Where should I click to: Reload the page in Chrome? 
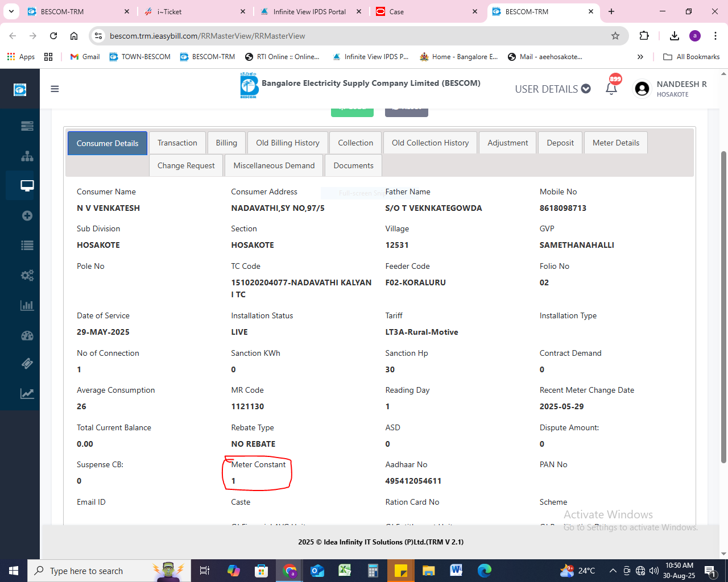point(53,36)
